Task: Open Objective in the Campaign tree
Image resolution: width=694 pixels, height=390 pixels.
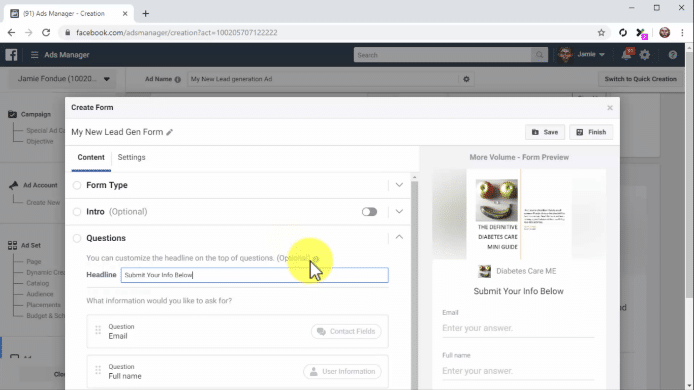Action: (40, 141)
